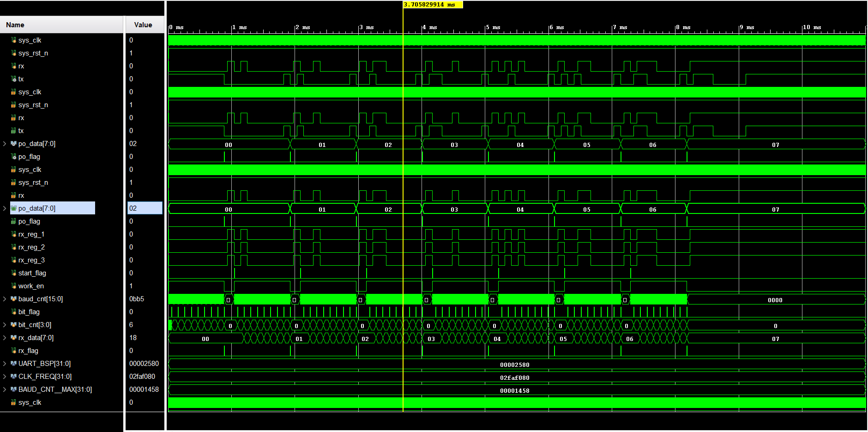Expand the BAUD_CNT__MAX[31:0] bus

pyautogui.click(x=5, y=389)
